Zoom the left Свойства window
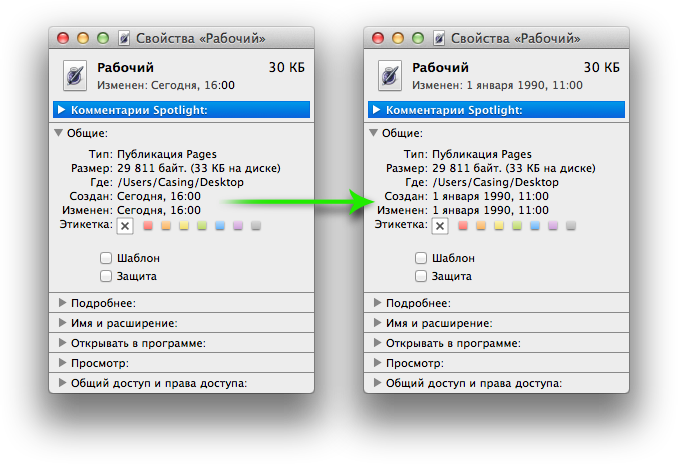The image size is (678, 464). (x=103, y=38)
